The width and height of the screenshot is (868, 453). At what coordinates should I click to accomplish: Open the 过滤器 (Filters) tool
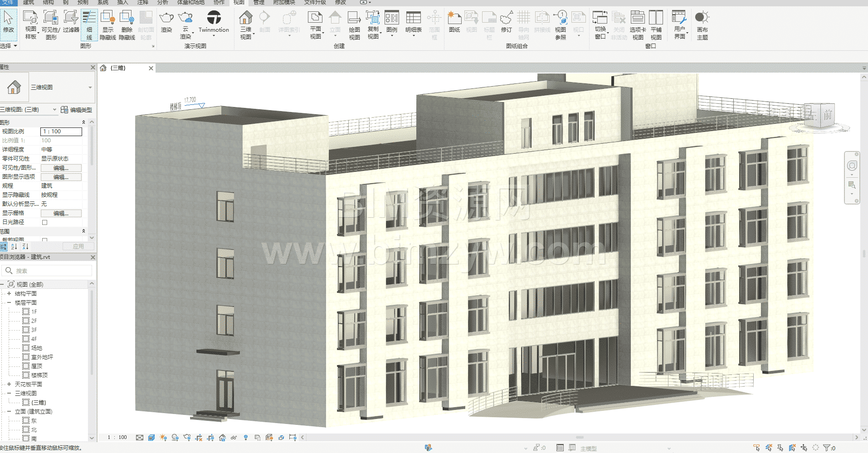71,19
